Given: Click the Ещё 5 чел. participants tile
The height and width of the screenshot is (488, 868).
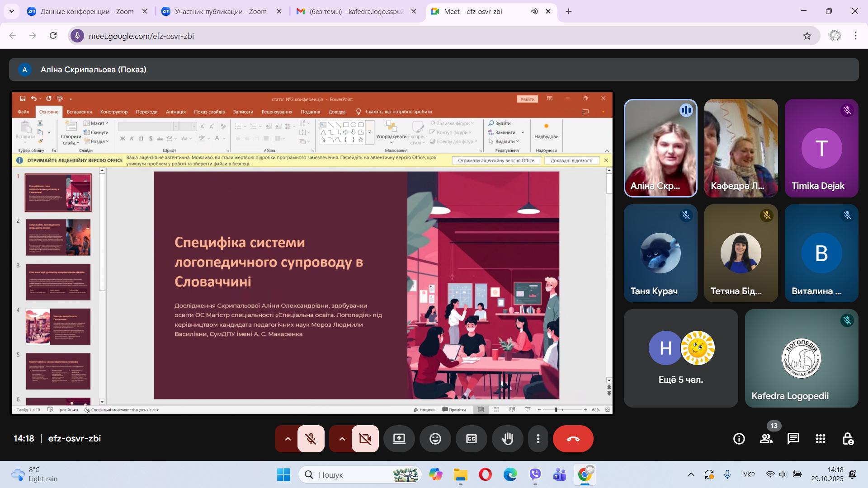Looking at the screenshot, I should [x=681, y=358].
